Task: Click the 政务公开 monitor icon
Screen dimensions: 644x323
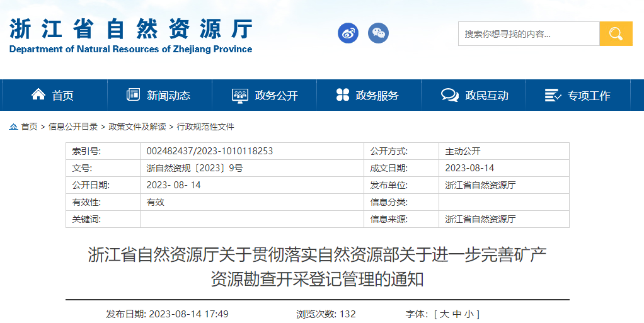Action: 240,95
